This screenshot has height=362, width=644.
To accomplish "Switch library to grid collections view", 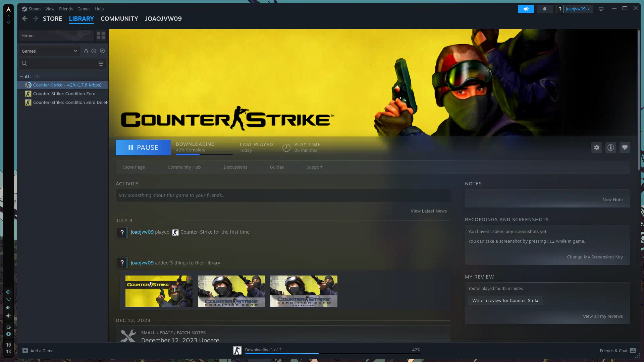I will click(101, 36).
